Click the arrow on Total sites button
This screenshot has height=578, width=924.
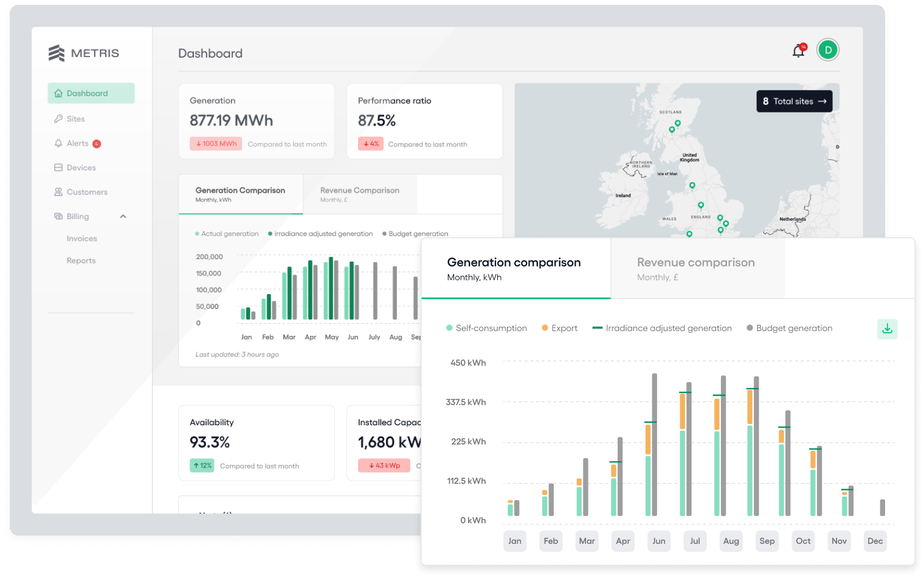point(822,101)
